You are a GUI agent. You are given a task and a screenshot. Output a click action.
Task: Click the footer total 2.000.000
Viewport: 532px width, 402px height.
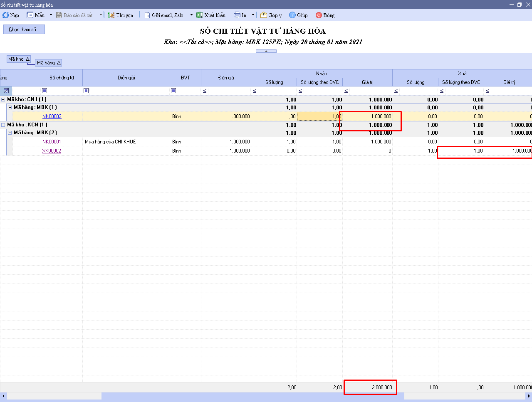[382, 387]
